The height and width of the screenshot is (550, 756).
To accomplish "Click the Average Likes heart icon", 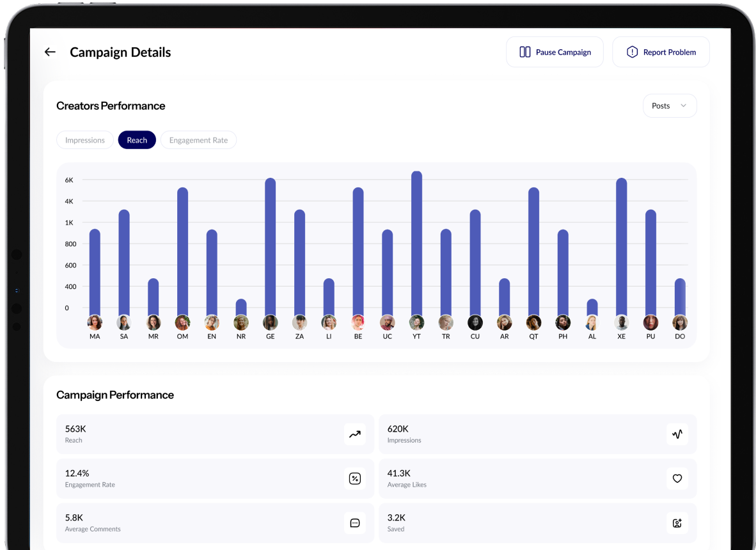I will (x=677, y=478).
